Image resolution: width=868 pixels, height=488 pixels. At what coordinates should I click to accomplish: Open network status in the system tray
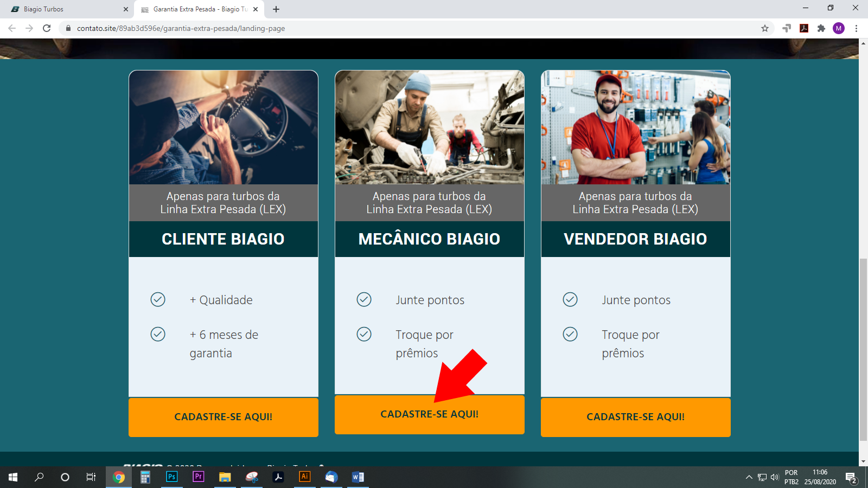coord(762,477)
